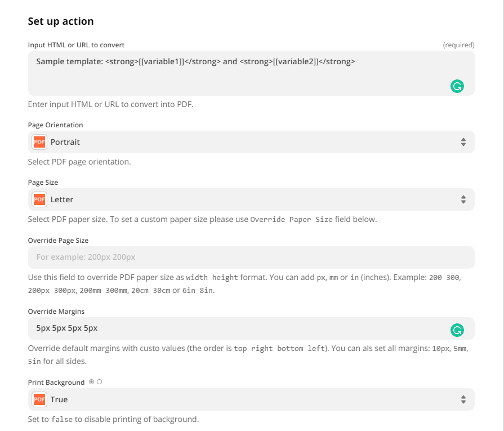Image resolution: width=504 pixels, height=431 pixels.
Task: Click the (required) indicator text
Action: point(458,45)
